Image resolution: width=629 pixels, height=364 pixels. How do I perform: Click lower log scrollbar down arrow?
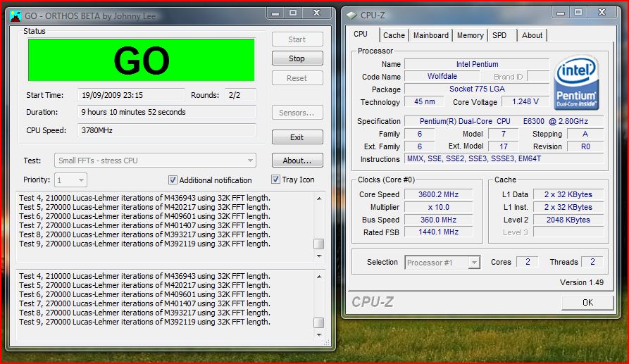click(319, 334)
